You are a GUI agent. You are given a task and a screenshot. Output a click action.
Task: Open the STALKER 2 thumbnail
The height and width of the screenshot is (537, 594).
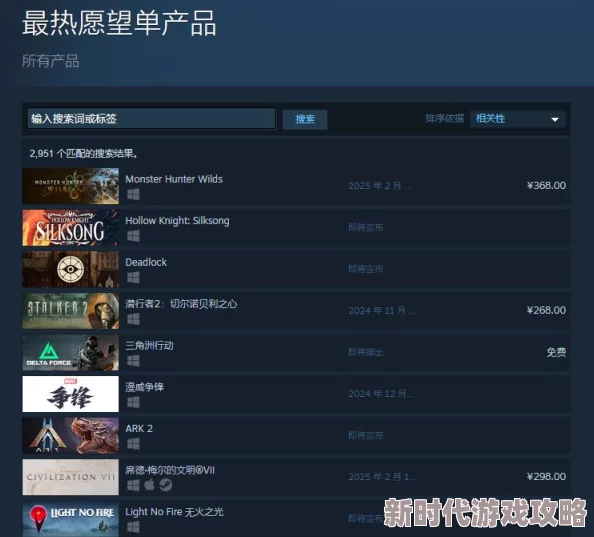[70, 311]
